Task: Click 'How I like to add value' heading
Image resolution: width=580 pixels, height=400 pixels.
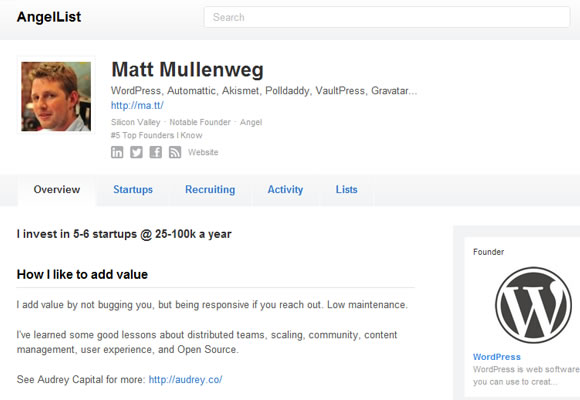Action: click(82, 275)
